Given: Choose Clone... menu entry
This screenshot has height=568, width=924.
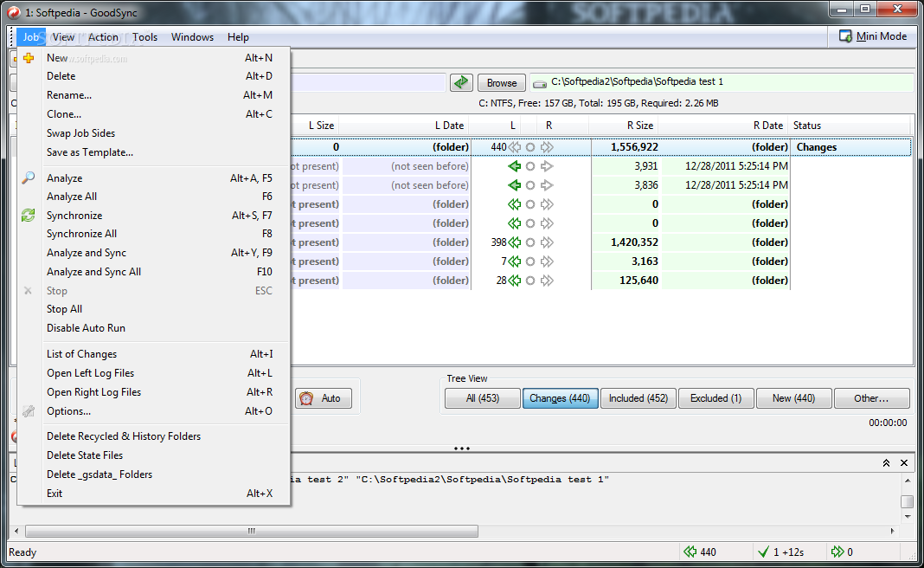Looking at the screenshot, I should [x=154, y=114].
